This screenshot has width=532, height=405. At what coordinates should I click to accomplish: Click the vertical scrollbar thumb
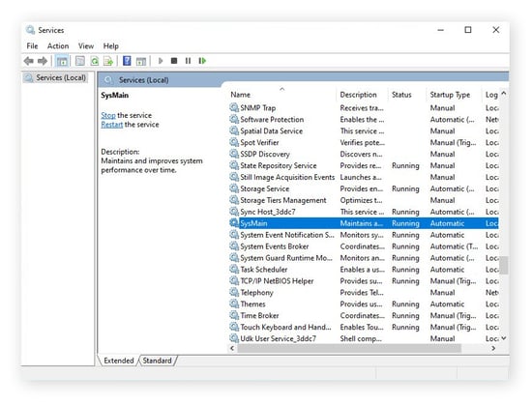click(504, 265)
